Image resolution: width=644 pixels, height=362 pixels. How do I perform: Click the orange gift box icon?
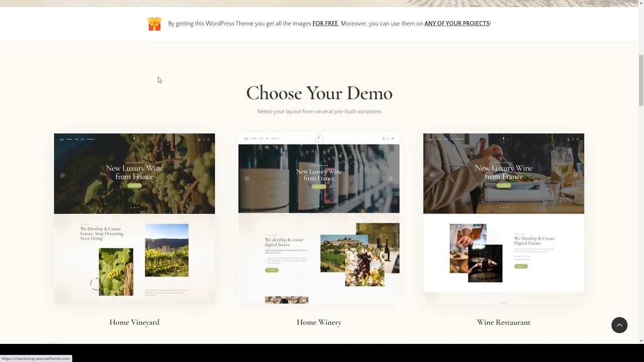(154, 24)
